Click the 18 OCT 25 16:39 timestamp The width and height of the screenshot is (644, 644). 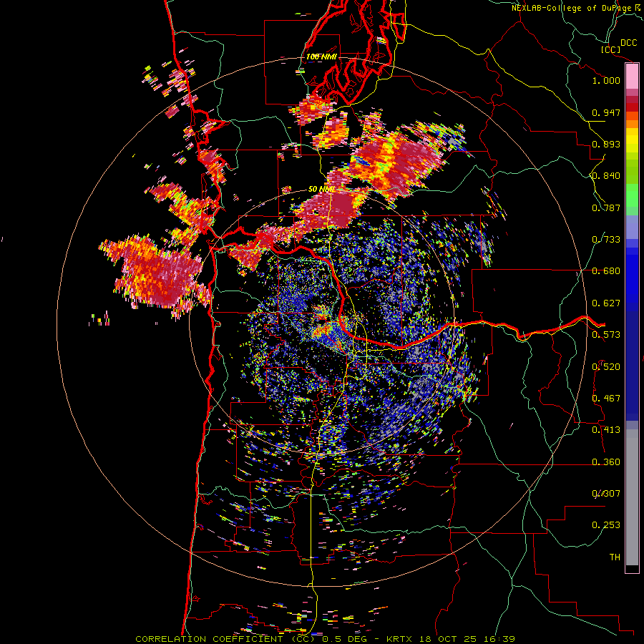[468, 639]
